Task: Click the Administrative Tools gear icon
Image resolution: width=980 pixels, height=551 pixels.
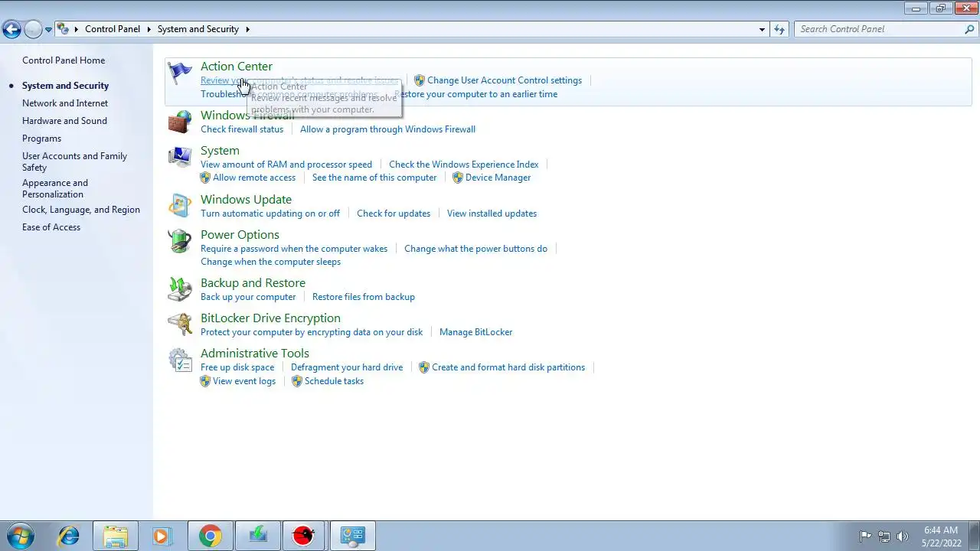Action: 180,360
